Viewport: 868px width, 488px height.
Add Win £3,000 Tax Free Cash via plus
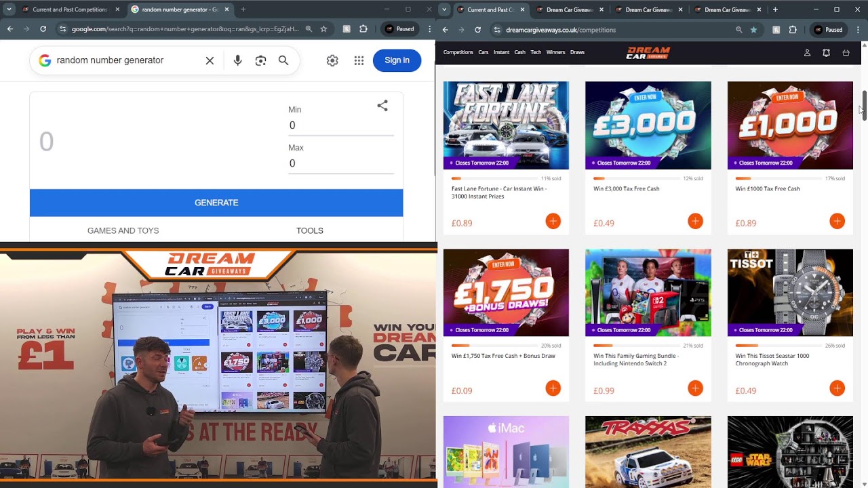coord(695,221)
